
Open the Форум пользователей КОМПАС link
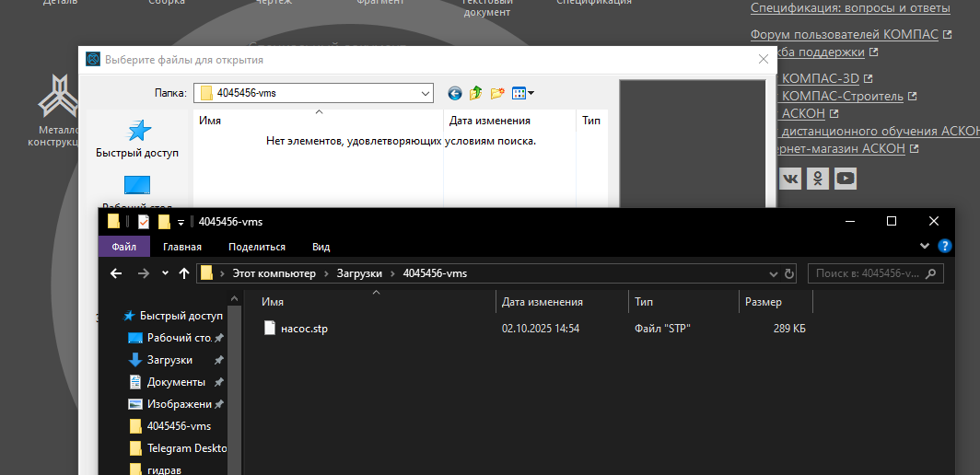[844, 35]
